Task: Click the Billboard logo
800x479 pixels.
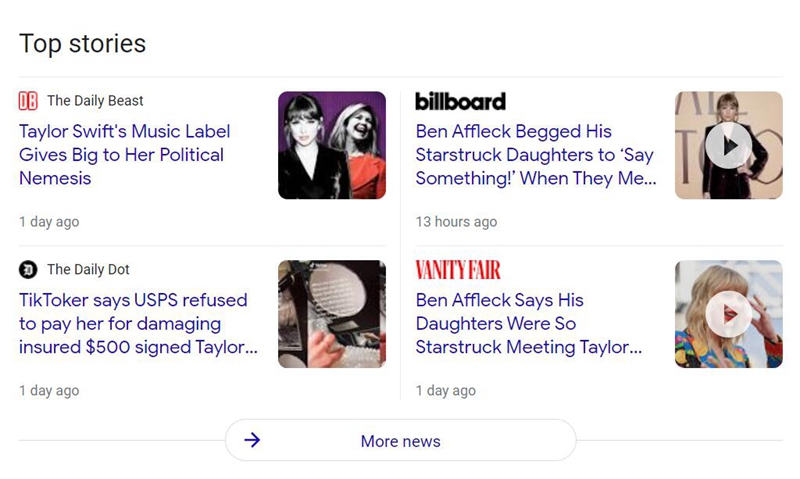Action: coord(460,101)
